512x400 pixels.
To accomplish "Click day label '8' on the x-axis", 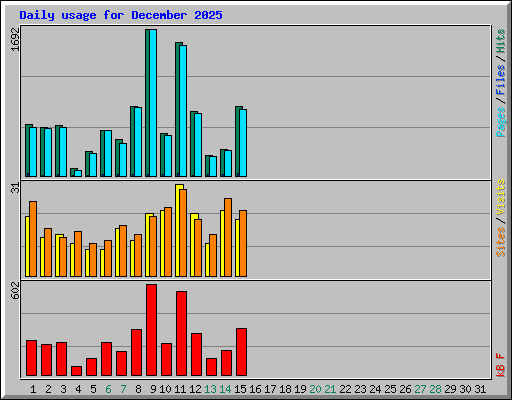I will (x=138, y=389).
